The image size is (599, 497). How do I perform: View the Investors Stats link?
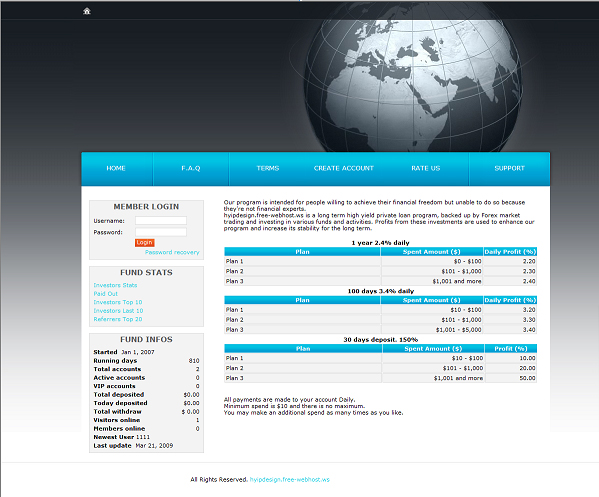coord(115,285)
